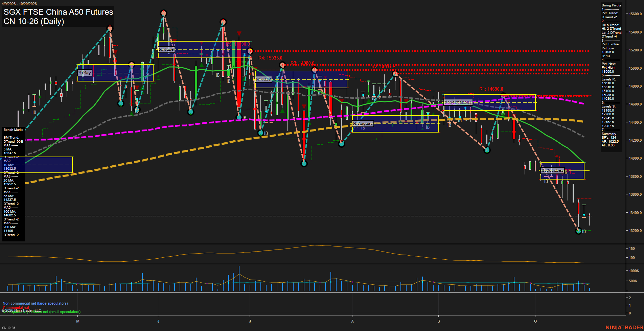Click the AR: 1022.5 summary value
Image resolution: width=644 pixels, height=331 pixels.
point(610,142)
